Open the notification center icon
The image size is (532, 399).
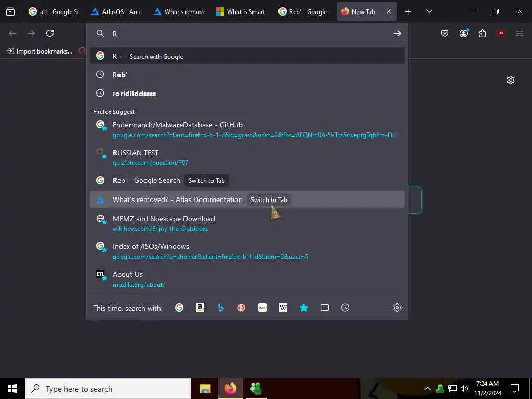[x=515, y=389]
